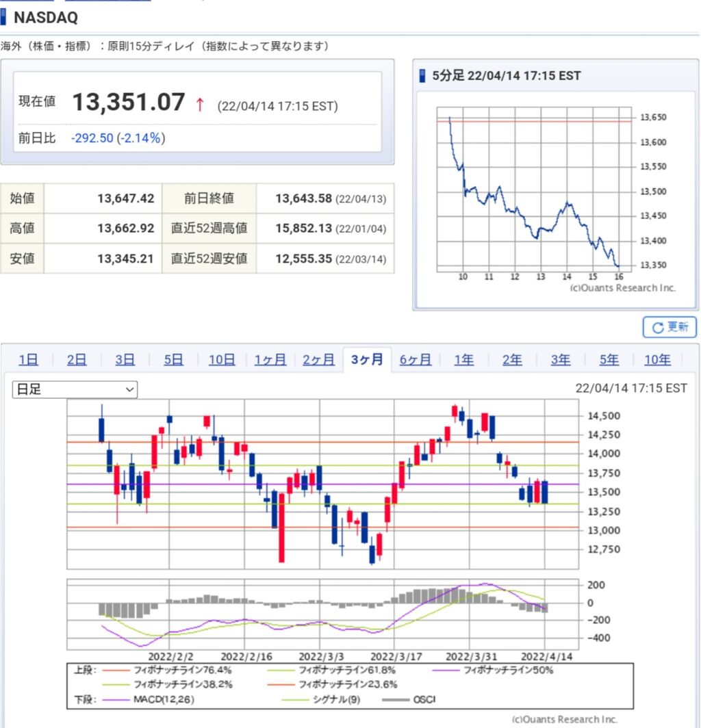Click the current value 13,351.07
This screenshot has width=701, height=728.
(129, 102)
